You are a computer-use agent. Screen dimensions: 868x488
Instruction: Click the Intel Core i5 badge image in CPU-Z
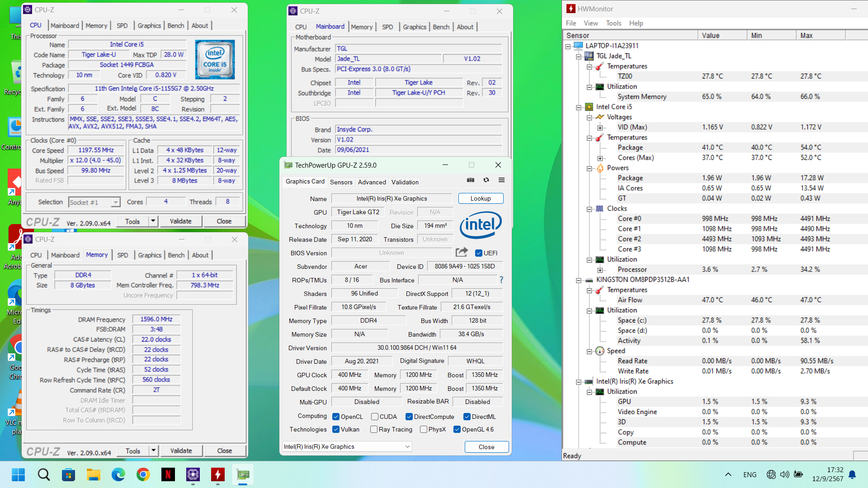click(215, 60)
